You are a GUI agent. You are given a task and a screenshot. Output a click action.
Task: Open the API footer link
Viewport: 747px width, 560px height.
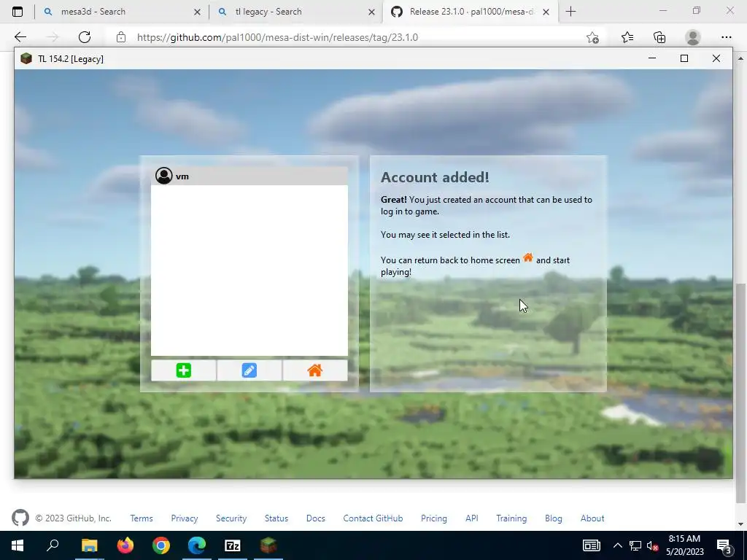tap(472, 518)
